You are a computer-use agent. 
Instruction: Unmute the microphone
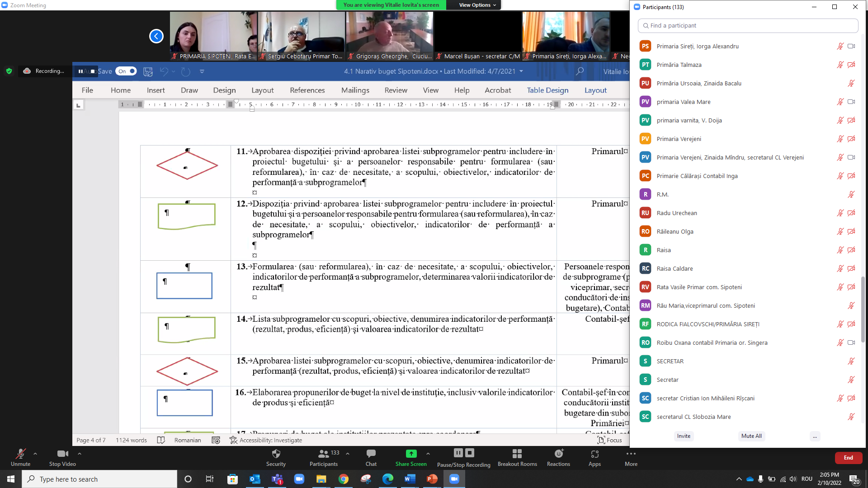tap(20, 454)
